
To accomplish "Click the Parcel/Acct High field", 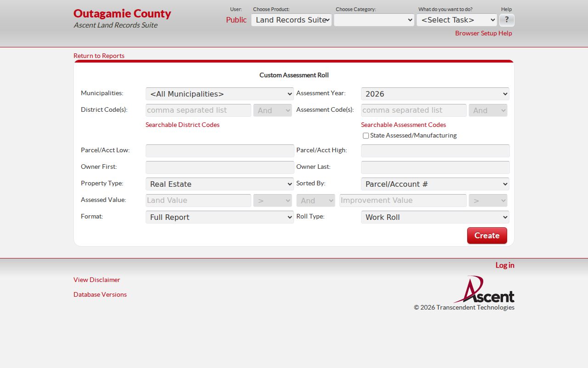I will tap(435, 151).
